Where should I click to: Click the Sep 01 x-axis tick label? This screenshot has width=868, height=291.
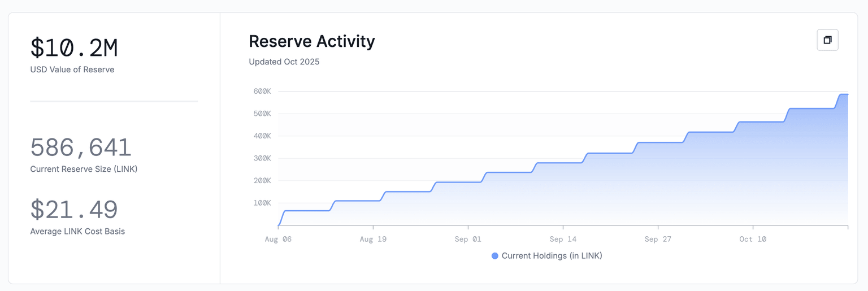pos(468,240)
